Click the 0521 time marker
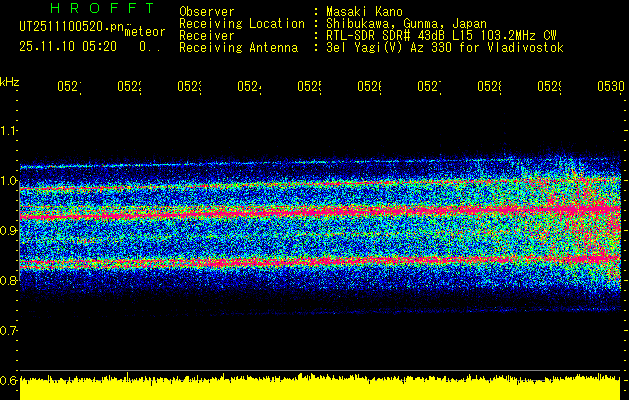This screenshot has width=629, height=400. tap(69, 87)
